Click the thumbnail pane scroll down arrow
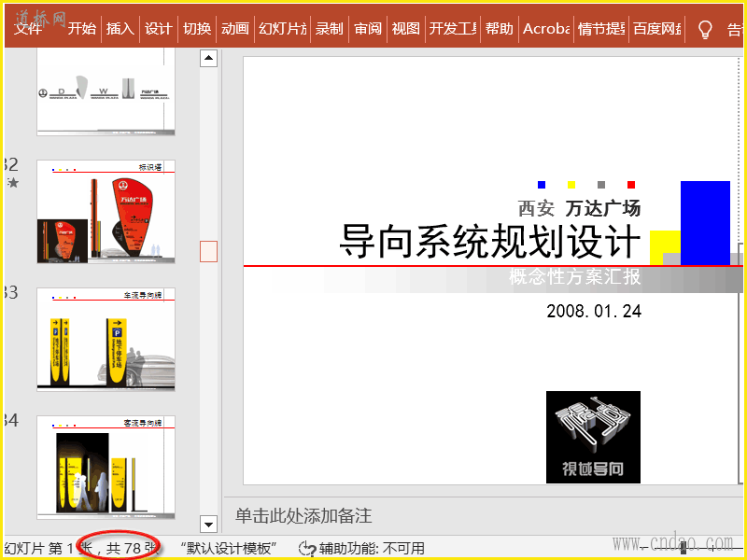The image size is (747, 560). (208, 525)
